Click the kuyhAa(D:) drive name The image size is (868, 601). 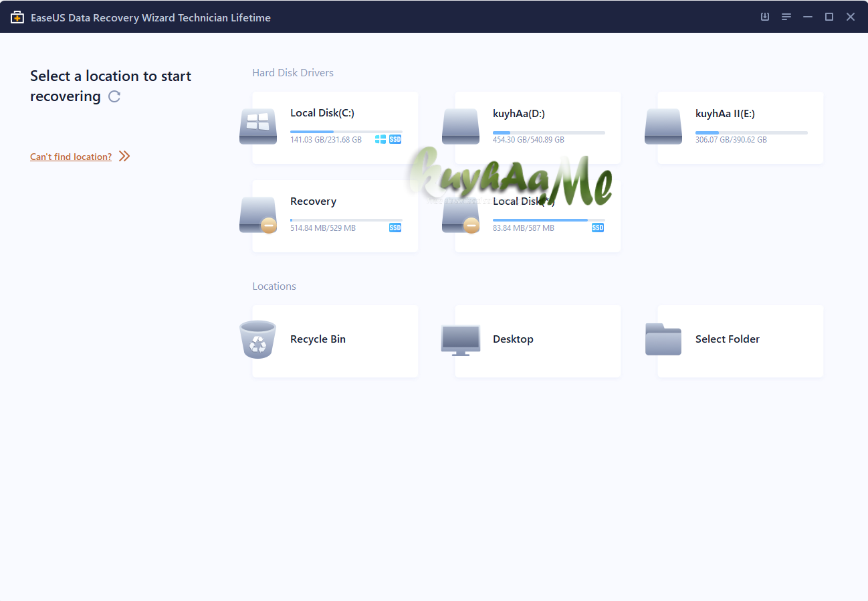(519, 113)
